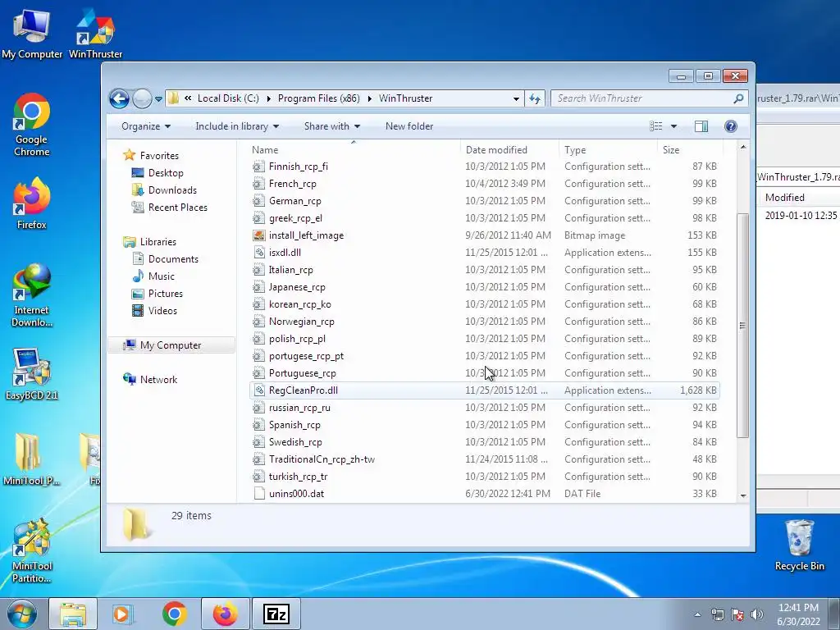
Task: Refresh the WinThruster folder view
Action: pyautogui.click(x=535, y=98)
